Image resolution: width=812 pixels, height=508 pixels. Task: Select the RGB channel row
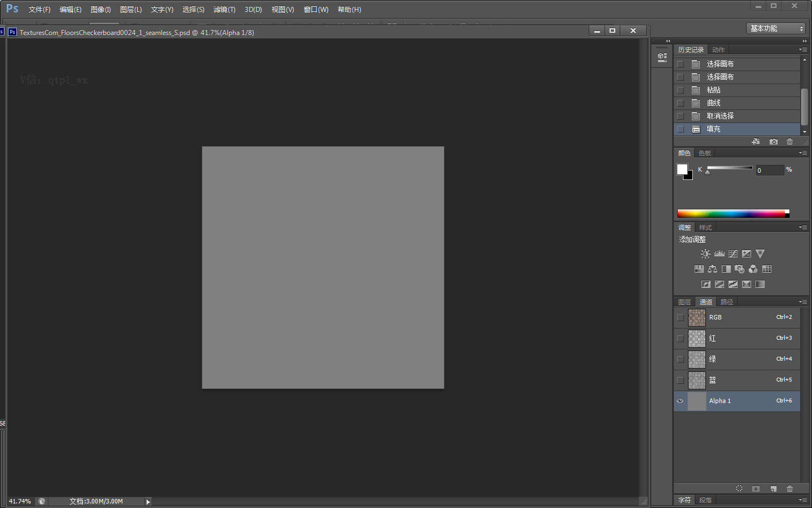click(737, 317)
